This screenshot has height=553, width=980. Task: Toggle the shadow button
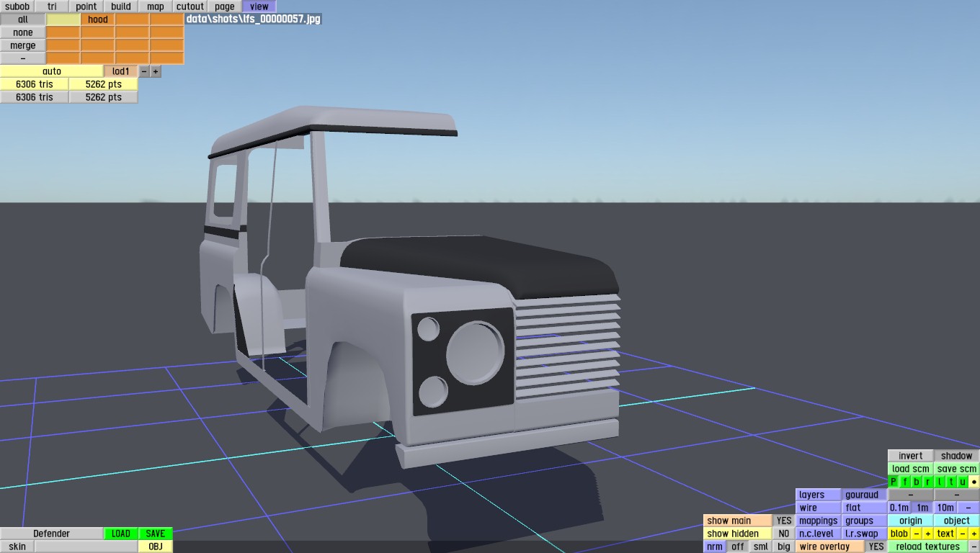[x=957, y=456]
